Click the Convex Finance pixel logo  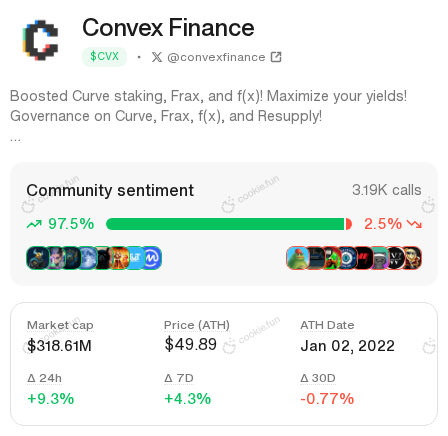tap(41, 41)
